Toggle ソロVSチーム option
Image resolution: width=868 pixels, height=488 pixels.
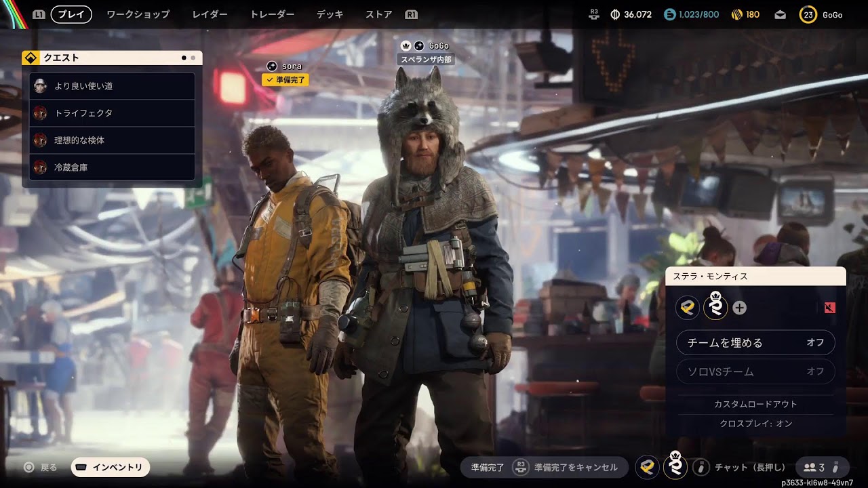[x=755, y=371]
